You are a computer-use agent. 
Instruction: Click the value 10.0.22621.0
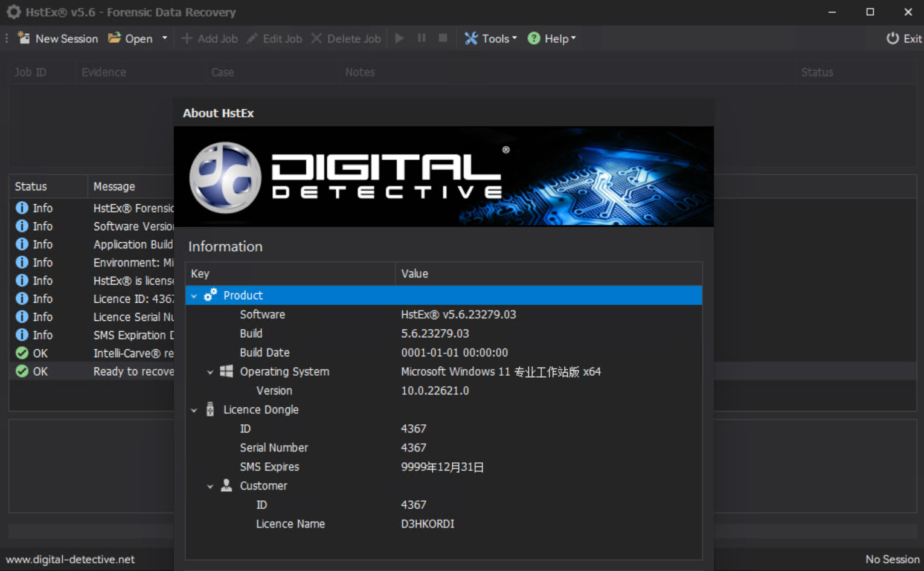click(435, 390)
